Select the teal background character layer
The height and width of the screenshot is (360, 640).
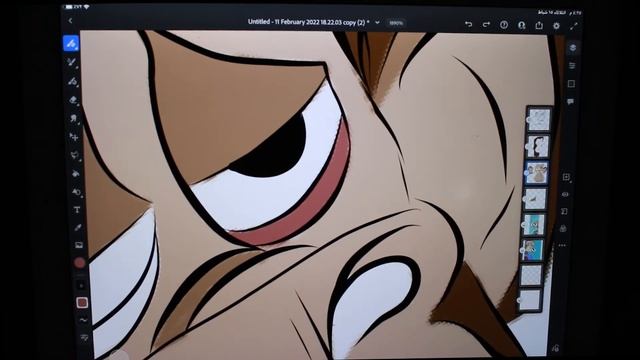[x=534, y=224]
